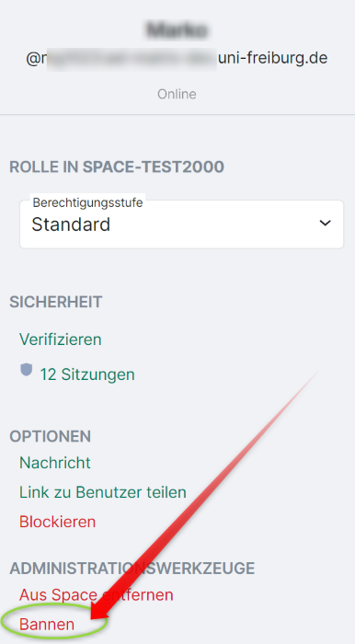This screenshot has width=355, height=644.
Task: Click the user ID ending uni-freiburg.de
Action: tap(177, 58)
